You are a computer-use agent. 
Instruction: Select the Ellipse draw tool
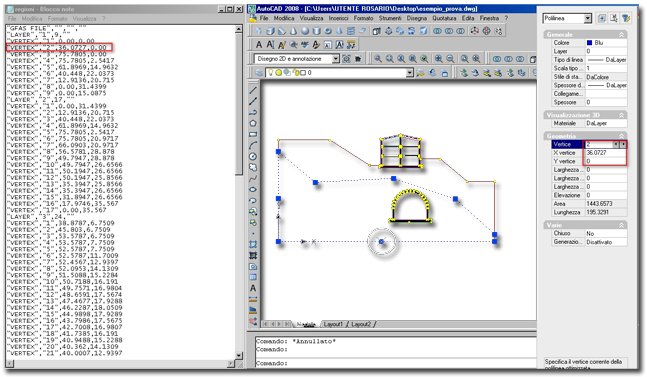(253, 190)
